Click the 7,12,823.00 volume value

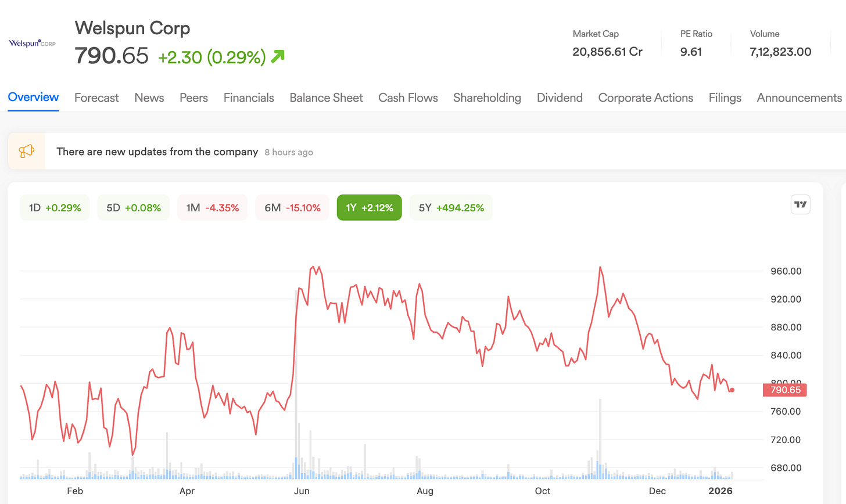780,52
